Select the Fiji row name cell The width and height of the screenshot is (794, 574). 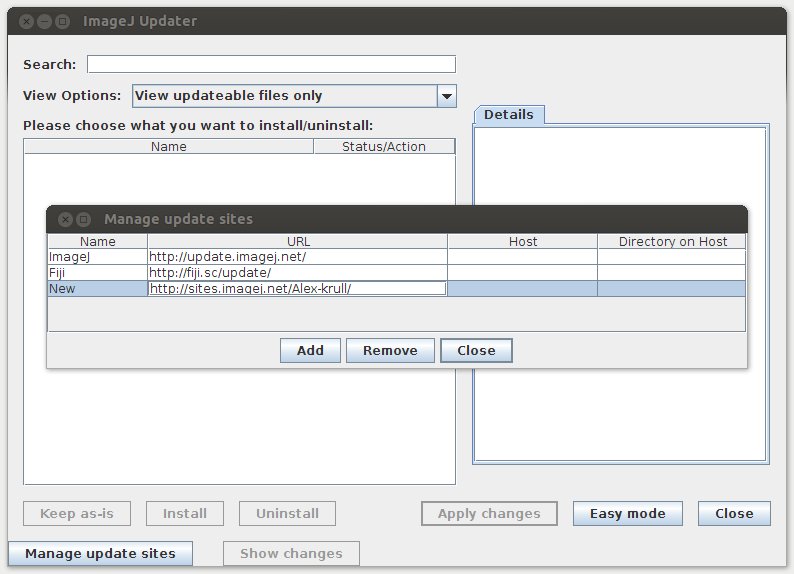pos(97,273)
